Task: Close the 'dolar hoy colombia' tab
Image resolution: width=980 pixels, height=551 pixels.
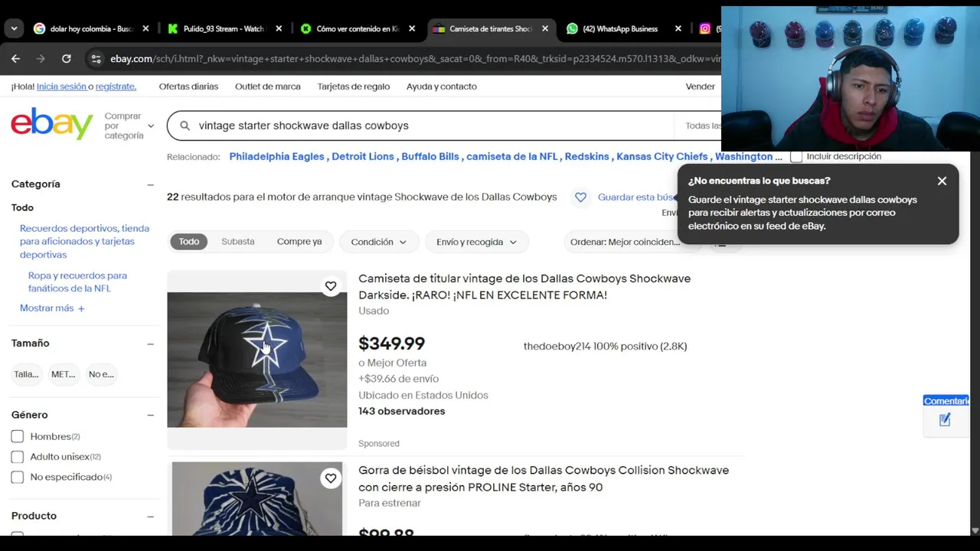Action: (145, 28)
